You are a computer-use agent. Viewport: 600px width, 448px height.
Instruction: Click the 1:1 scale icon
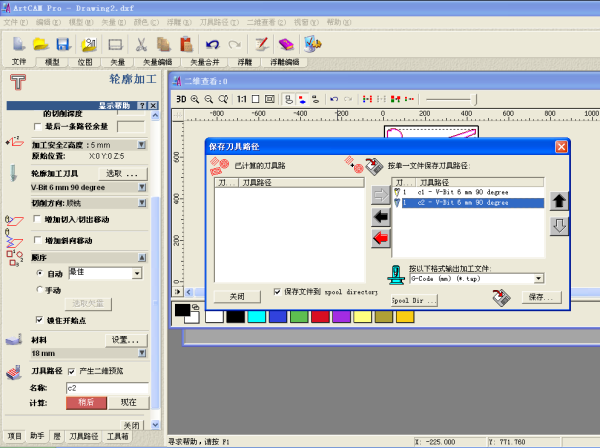click(241, 99)
